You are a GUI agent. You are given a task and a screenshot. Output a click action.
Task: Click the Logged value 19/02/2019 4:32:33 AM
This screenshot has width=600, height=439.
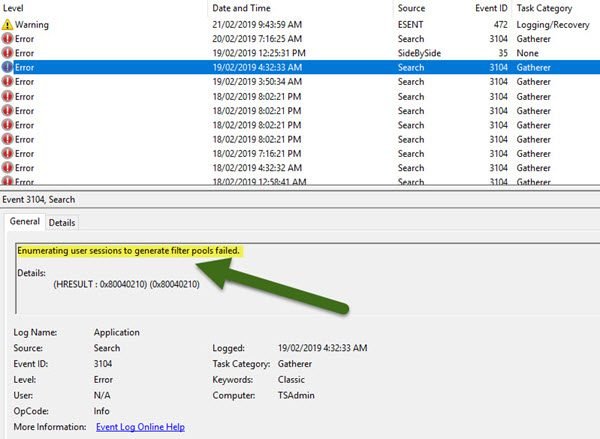pyautogui.click(x=323, y=348)
